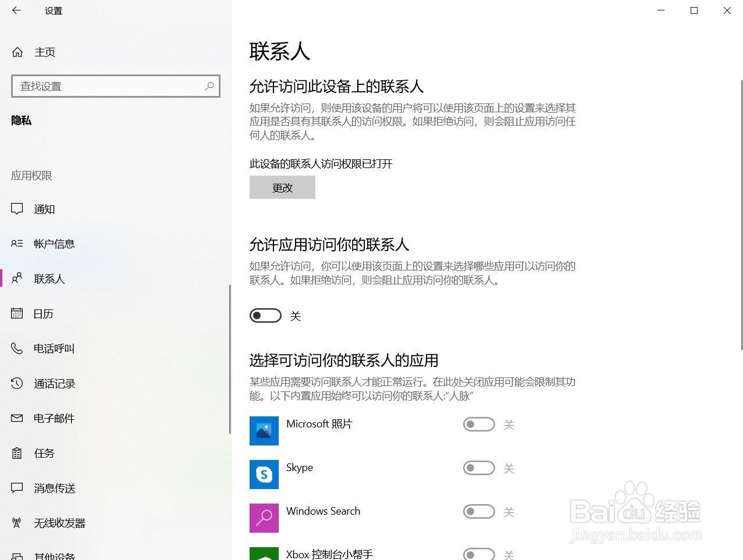
Task: Click the search magnifier icon
Action: (x=209, y=86)
